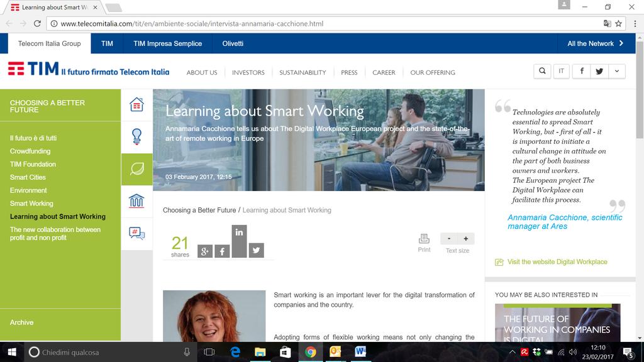The image size is (644, 362).
Task: Click the green leaf sustainability icon
Action: [136, 168]
